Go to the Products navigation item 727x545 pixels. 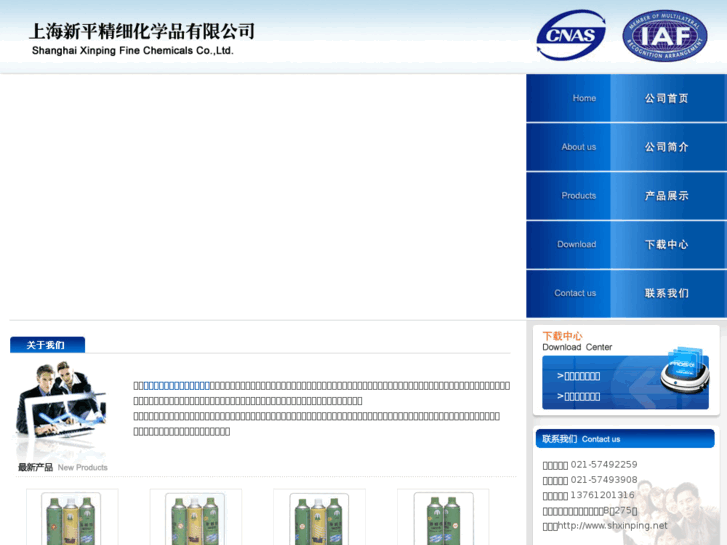tap(626, 196)
